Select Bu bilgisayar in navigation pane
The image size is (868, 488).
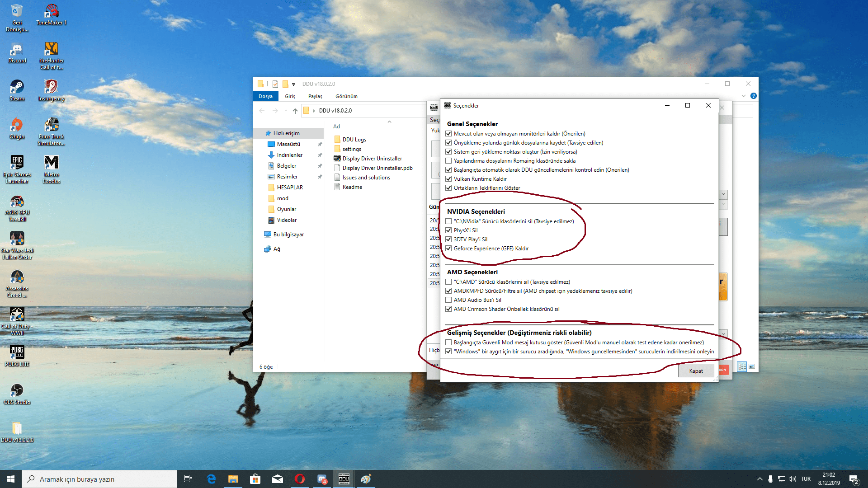pyautogui.click(x=288, y=235)
